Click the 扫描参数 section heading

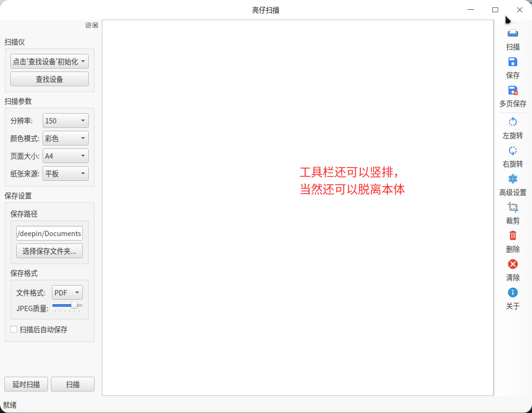click(x=18, y=101)
